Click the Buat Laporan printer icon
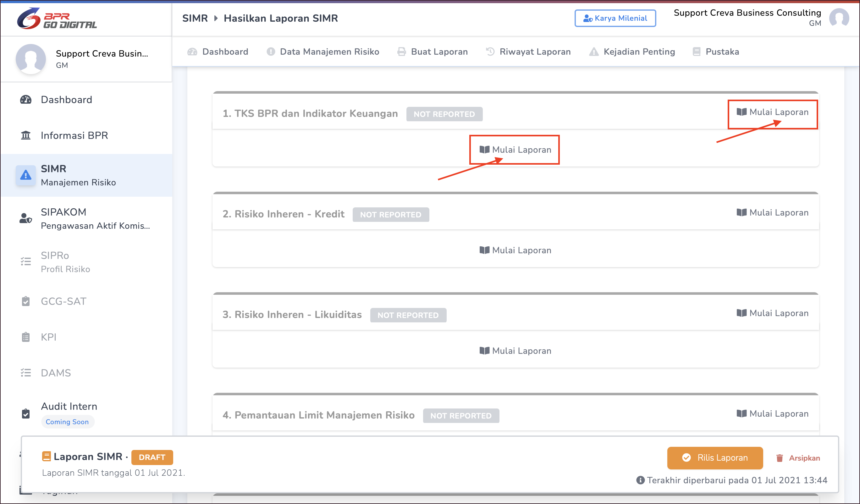 (x=402, y=52)
